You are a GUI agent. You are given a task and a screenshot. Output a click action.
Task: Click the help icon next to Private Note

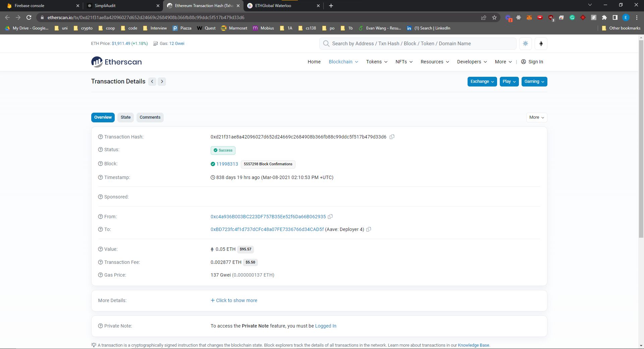(100, 326)
